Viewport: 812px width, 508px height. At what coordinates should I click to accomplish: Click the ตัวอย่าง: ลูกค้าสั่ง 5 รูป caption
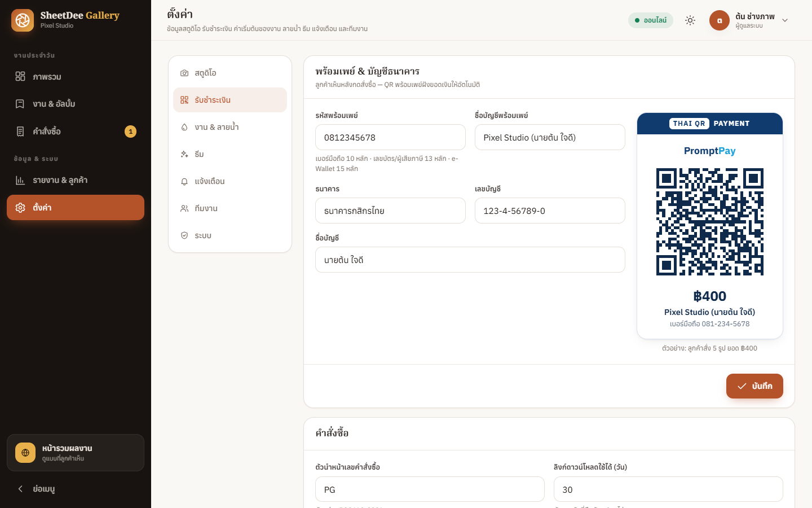tap(710, 348)
